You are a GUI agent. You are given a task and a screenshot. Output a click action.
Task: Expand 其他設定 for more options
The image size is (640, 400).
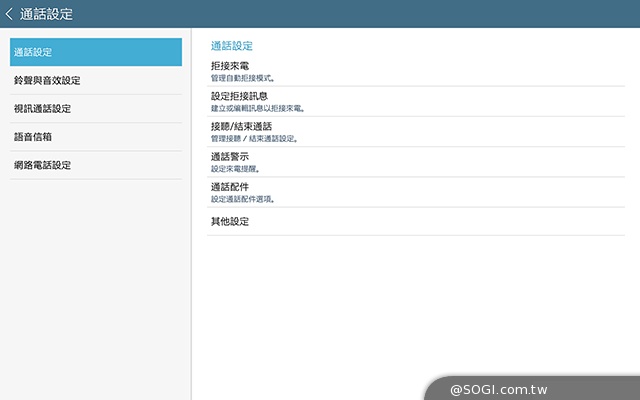pos(230,221)
